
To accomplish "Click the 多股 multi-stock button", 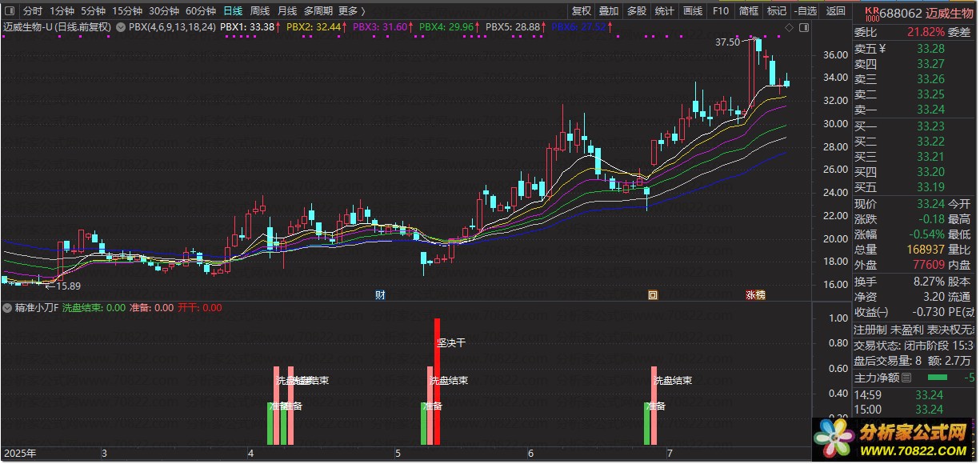I will [636, 11].
